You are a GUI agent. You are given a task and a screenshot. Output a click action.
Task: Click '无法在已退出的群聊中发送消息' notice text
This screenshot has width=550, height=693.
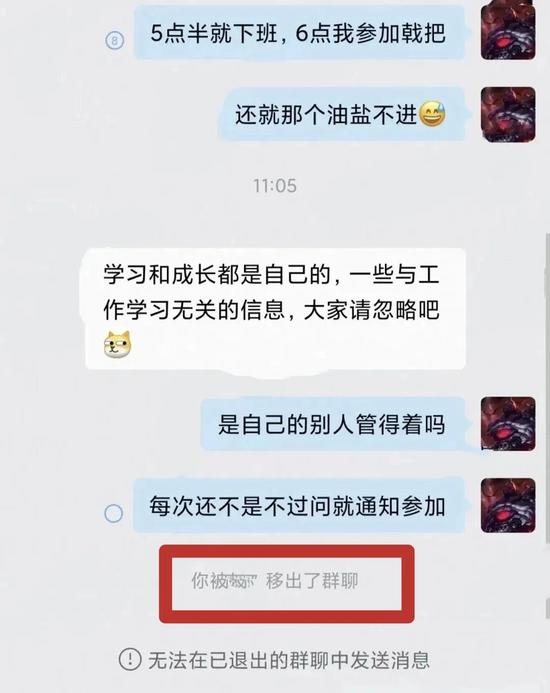(x=289, y=660)
